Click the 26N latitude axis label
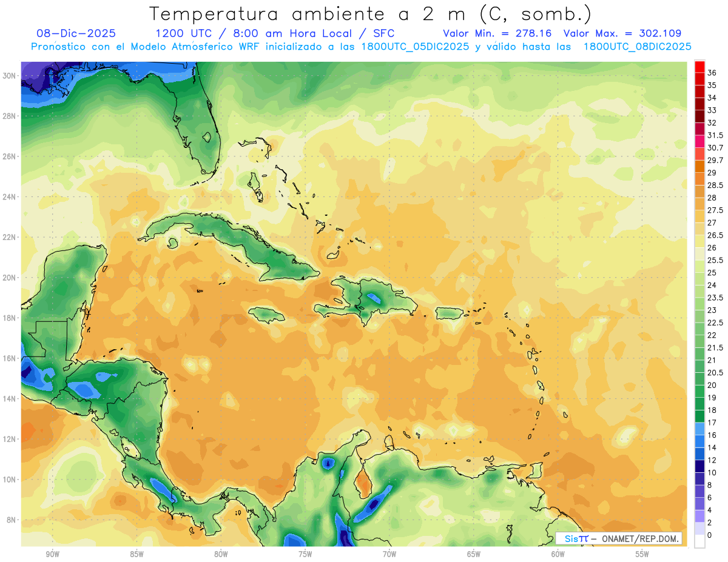This screenshot has width=728, height=562. pyautogui.click(x=9, y=156)
